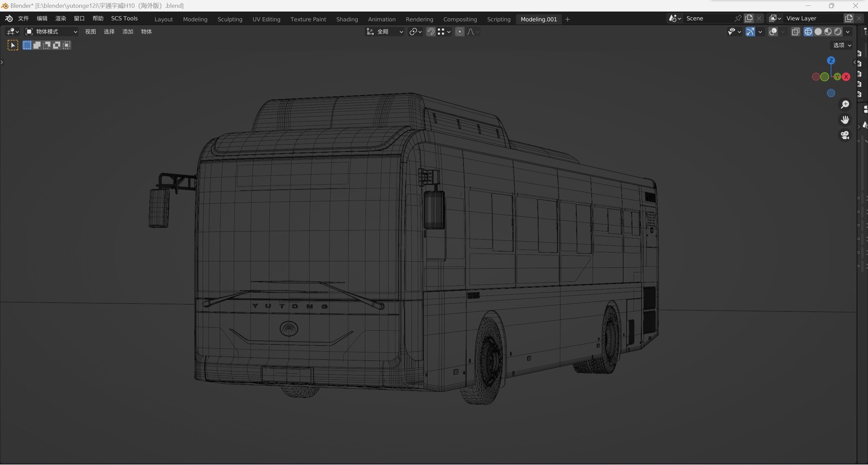Add a new workspace with the plus button
The image size is (868, 465).
567,19
